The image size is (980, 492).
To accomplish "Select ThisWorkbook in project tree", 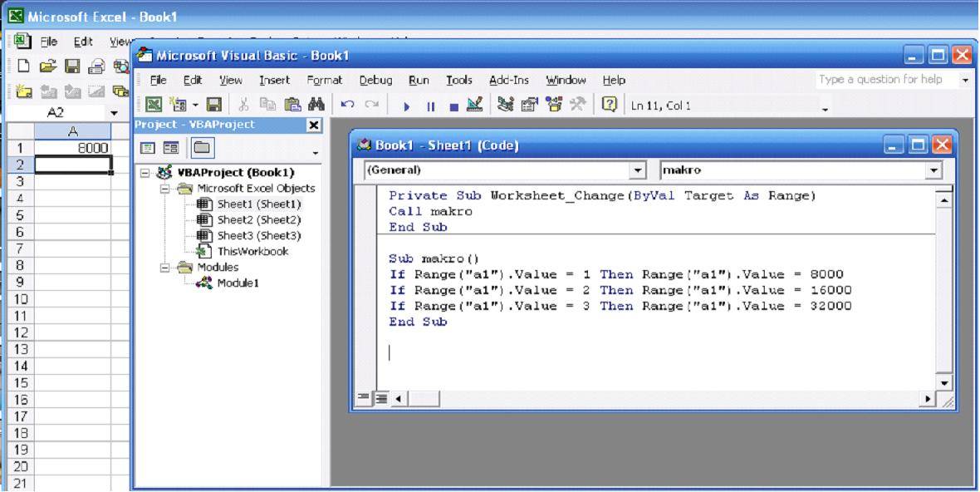I will pos(252,251).
